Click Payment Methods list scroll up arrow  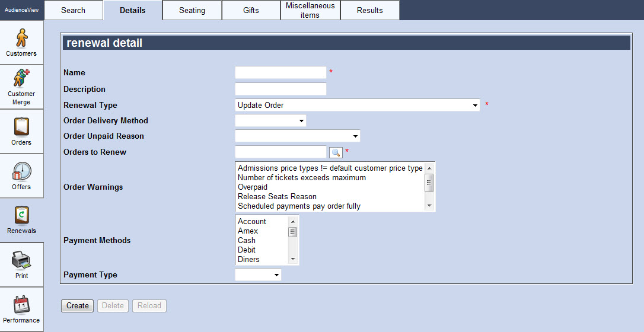[x=293, y=222]
